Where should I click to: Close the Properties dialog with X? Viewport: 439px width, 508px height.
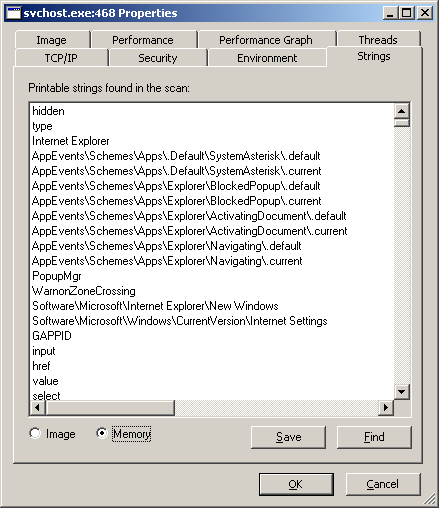425,13
